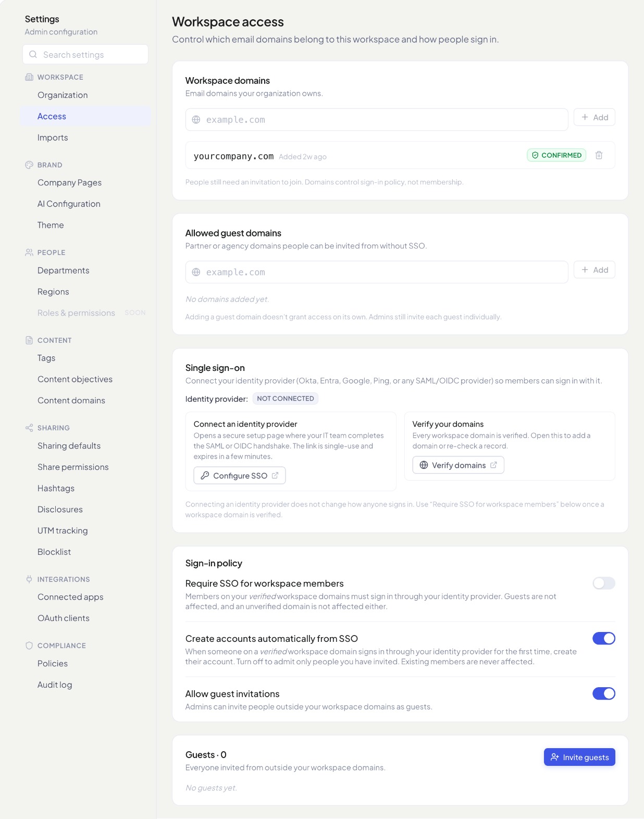
Task: Open Company Pages settings
Action: point(85,183)
